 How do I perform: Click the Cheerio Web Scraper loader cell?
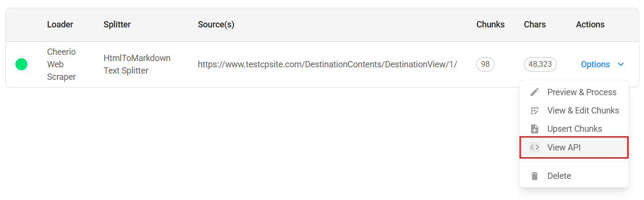61,64
